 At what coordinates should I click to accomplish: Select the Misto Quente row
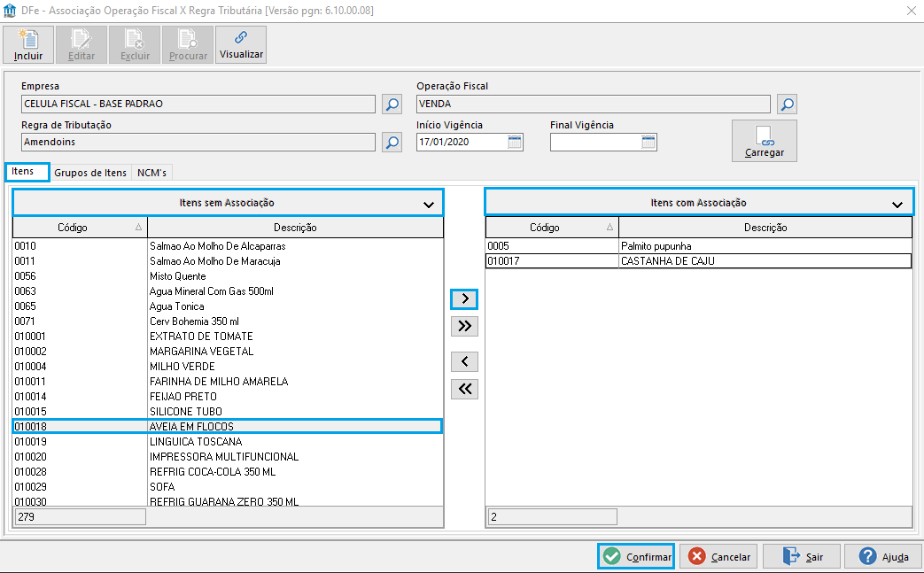(x=228, y=276)
